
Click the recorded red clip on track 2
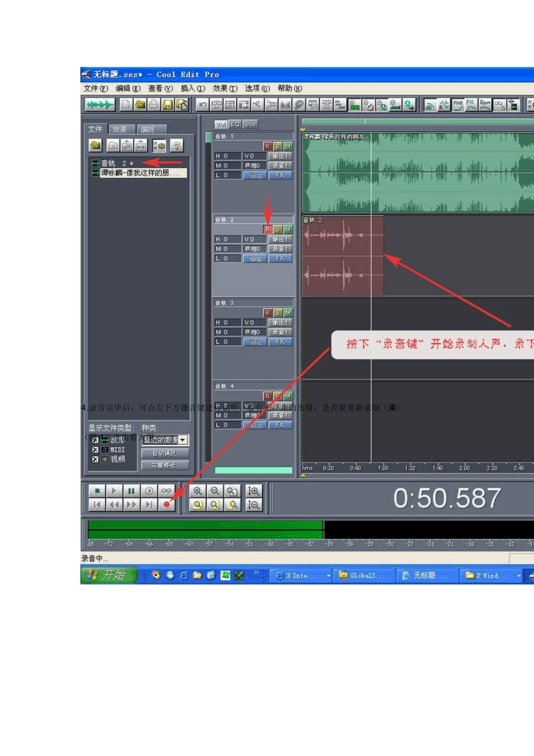pyautogui.click(x=343, y=255)
